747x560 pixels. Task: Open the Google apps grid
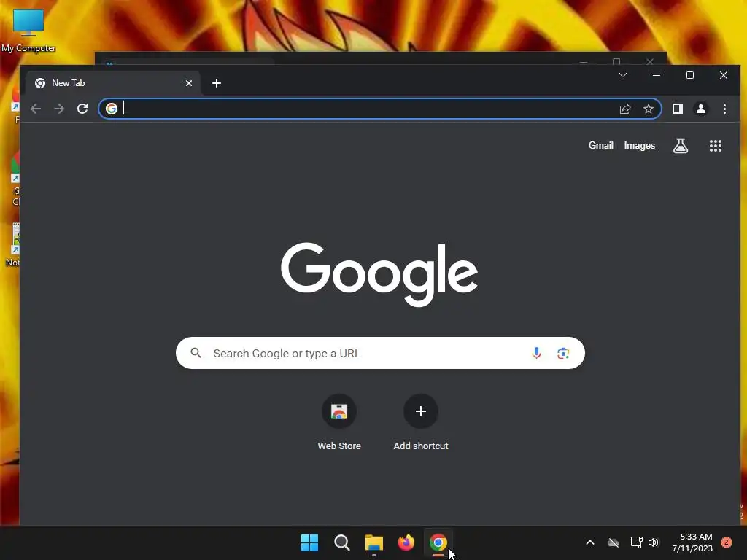coord(716,146)
